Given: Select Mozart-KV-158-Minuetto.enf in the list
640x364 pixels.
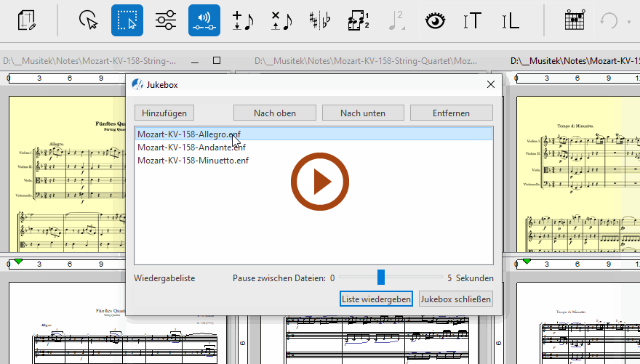Looking at the screenshot, I should pos(193,160).
